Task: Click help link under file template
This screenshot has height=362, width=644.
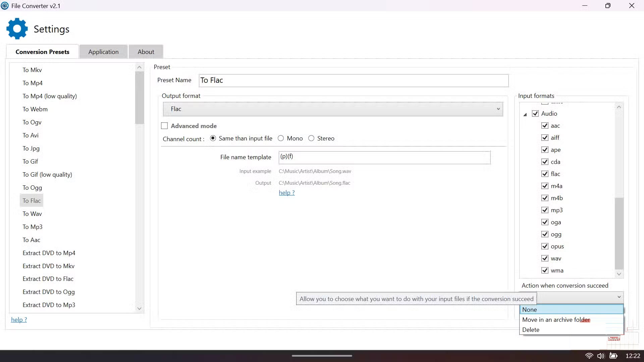Action: [x=287, y=193]
